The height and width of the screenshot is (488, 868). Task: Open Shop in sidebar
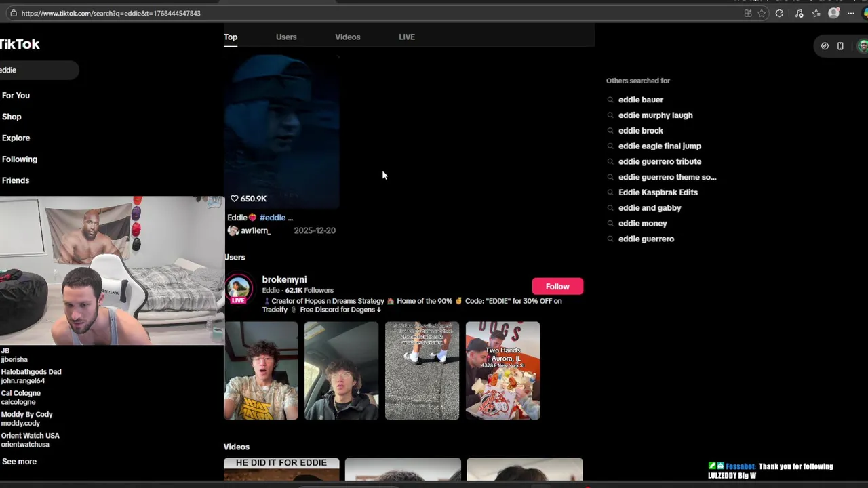coord(12,117)
